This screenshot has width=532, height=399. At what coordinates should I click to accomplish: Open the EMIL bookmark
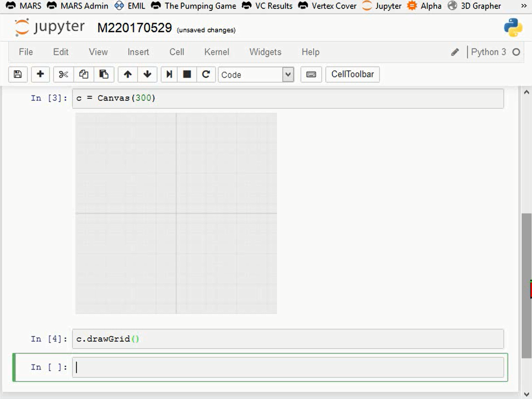(130, 6)
